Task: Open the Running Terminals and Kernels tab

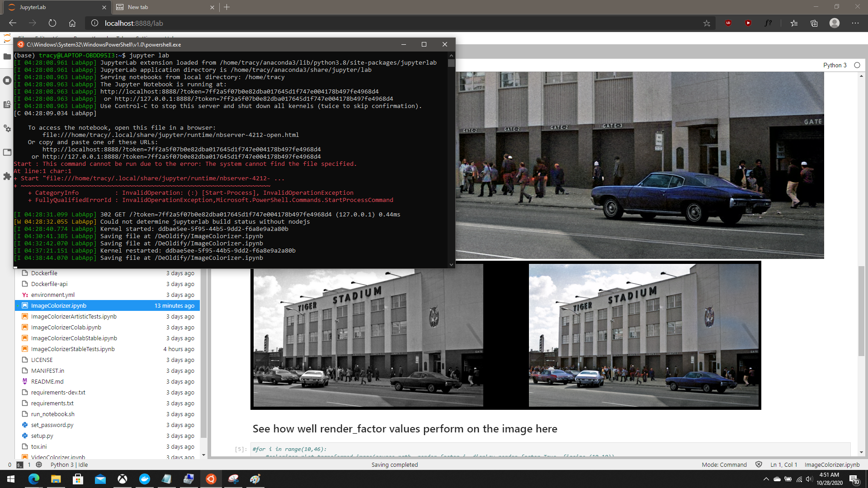Action: 7,80
